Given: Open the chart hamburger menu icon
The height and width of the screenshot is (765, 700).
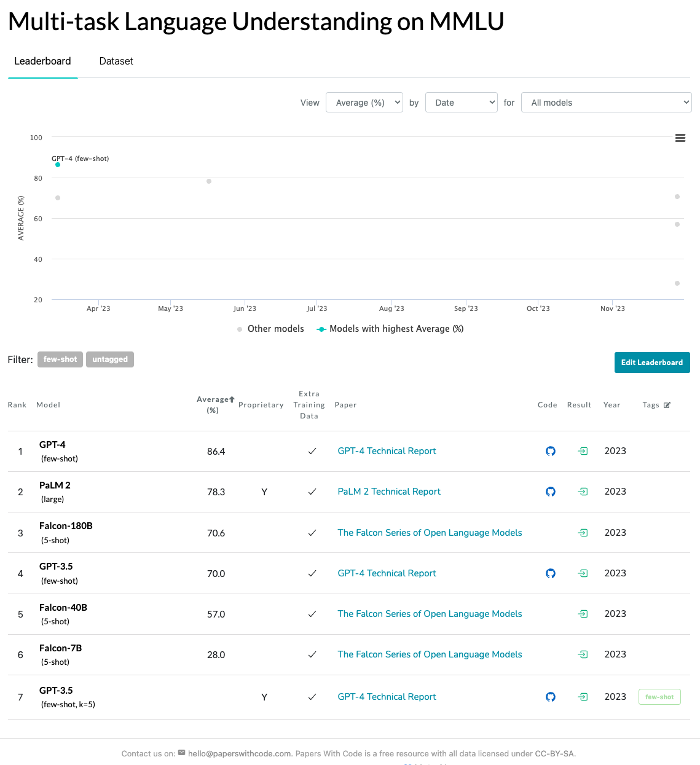Looking at the screenshot, I should [680, 138].
